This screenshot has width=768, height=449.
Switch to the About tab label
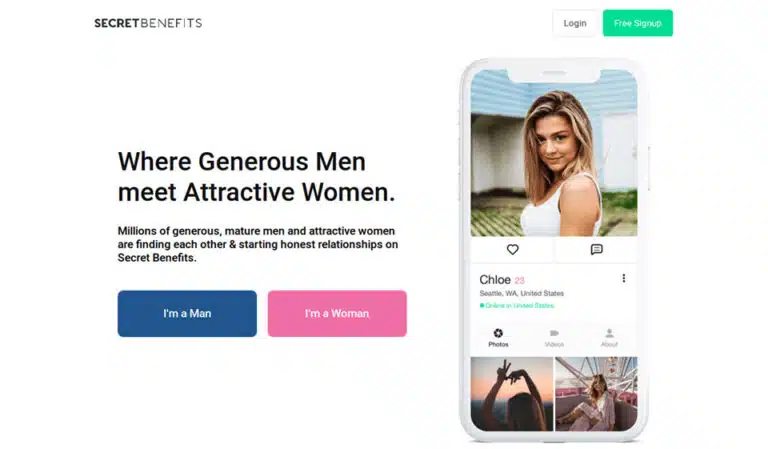pos(609,344)
